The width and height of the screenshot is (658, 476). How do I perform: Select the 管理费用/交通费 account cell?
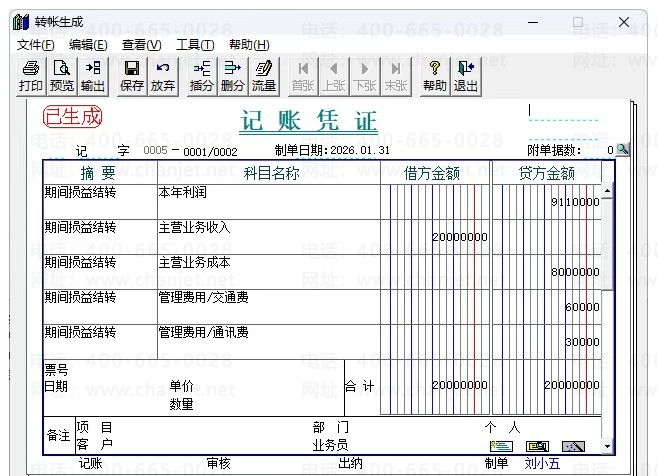coord(269,307)
